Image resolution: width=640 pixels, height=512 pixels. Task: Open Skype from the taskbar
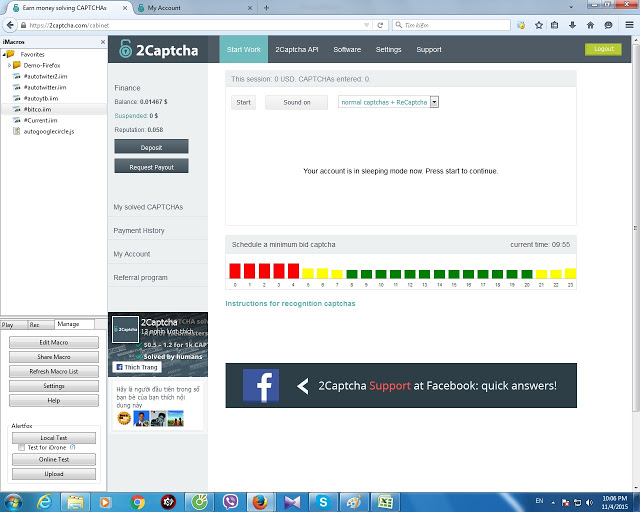coord(323,502)
